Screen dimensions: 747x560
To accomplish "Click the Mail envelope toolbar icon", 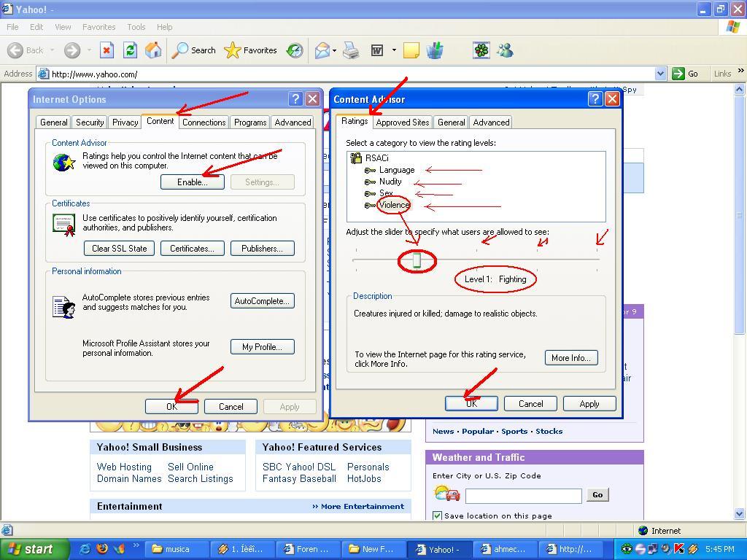I will click(x=322, y=50).
